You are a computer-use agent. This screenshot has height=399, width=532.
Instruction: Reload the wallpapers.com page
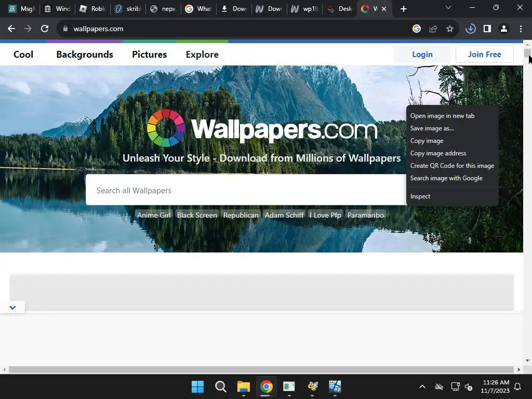[x=45, y=29]
